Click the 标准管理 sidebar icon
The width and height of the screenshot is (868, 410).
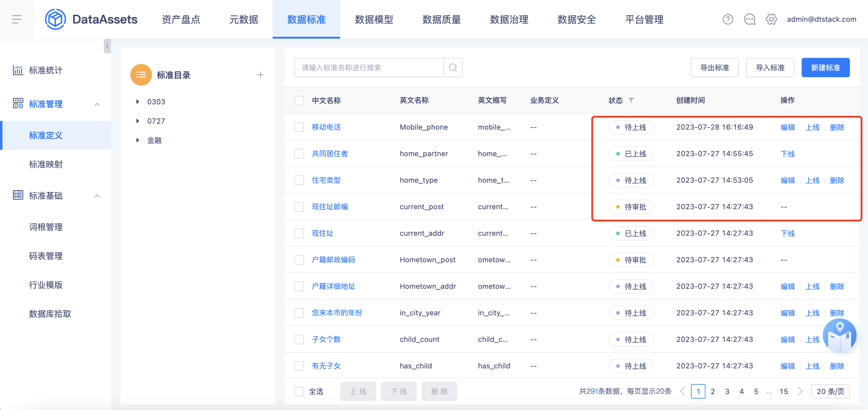[x=18, y=103]
